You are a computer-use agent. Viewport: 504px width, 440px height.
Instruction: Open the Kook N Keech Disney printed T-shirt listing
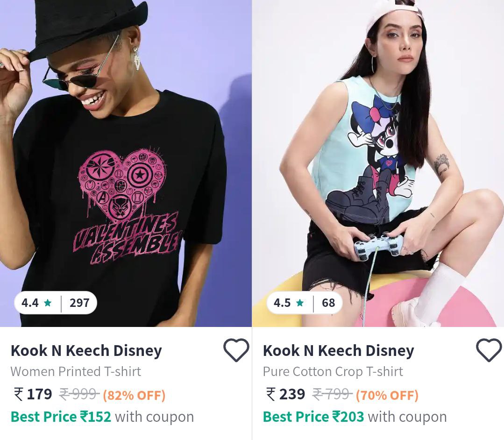86,350
